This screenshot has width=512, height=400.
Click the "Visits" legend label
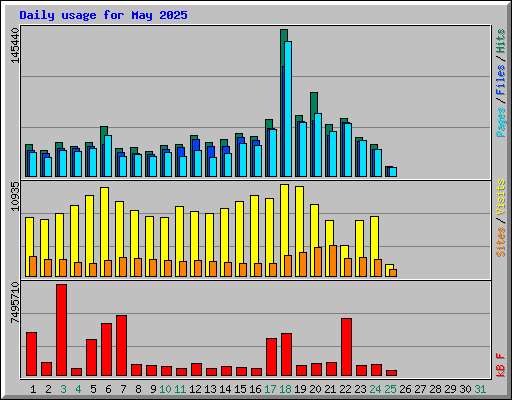(501, 198)
